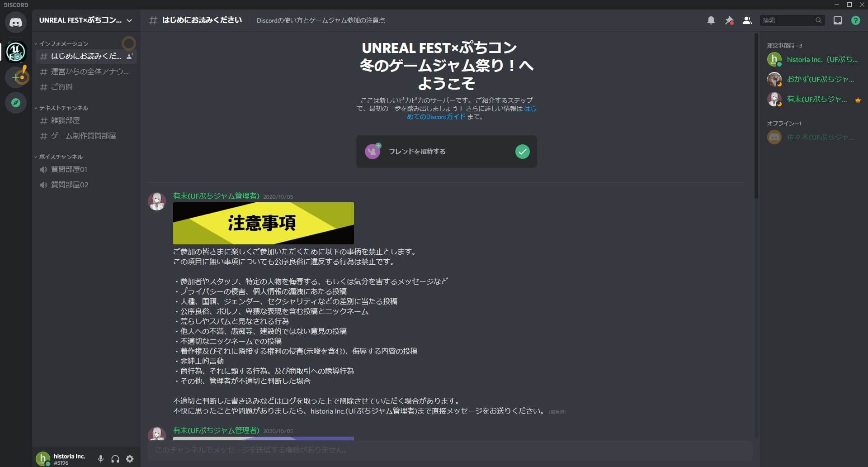Click 有未 avatar on first message
This screenshot has width=868, height=467.
click(x=157, y=201)
